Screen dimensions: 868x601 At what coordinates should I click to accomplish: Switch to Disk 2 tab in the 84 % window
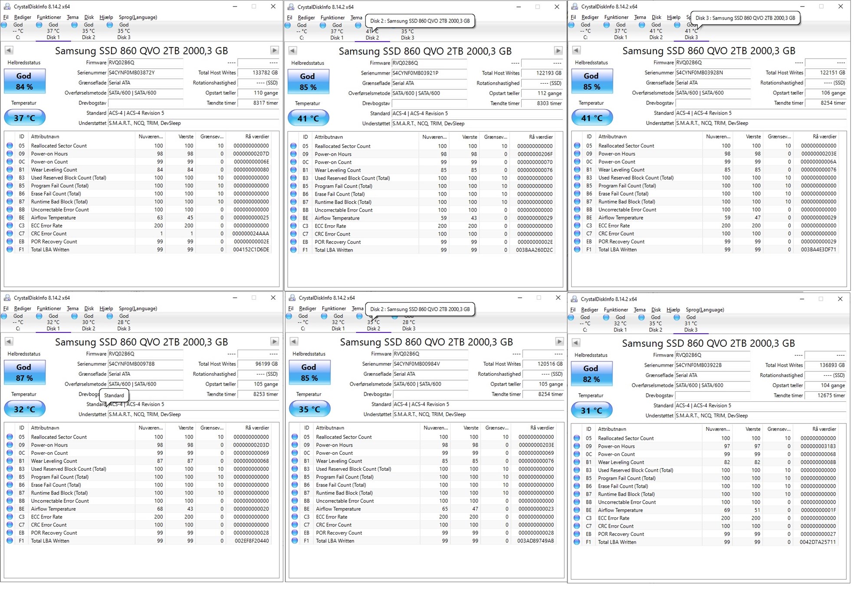click(x=89, y=31)
